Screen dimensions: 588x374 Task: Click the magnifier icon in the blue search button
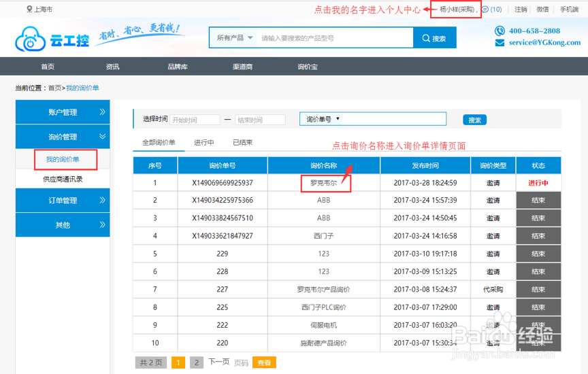(426, 38)
